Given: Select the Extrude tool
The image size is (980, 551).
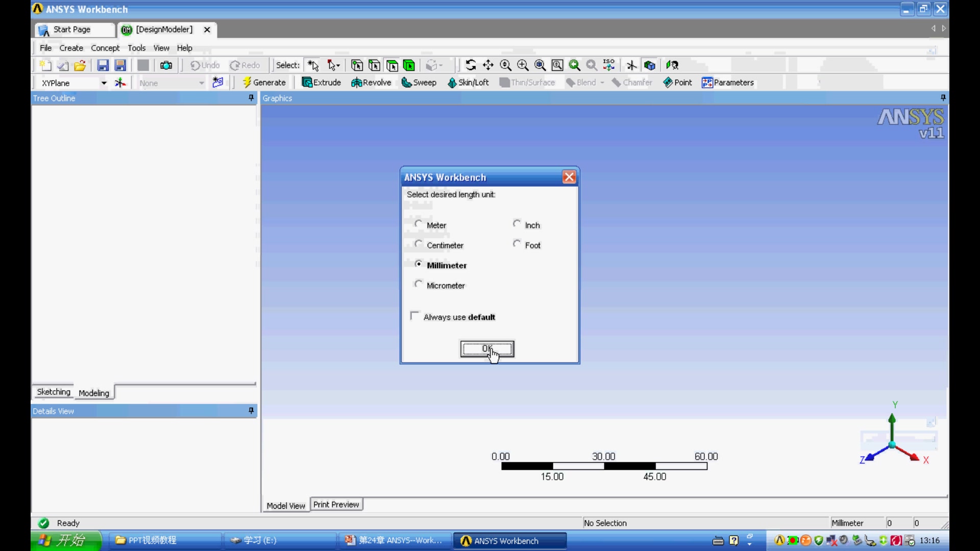Looking at the screenshot, I should point(321,83).
